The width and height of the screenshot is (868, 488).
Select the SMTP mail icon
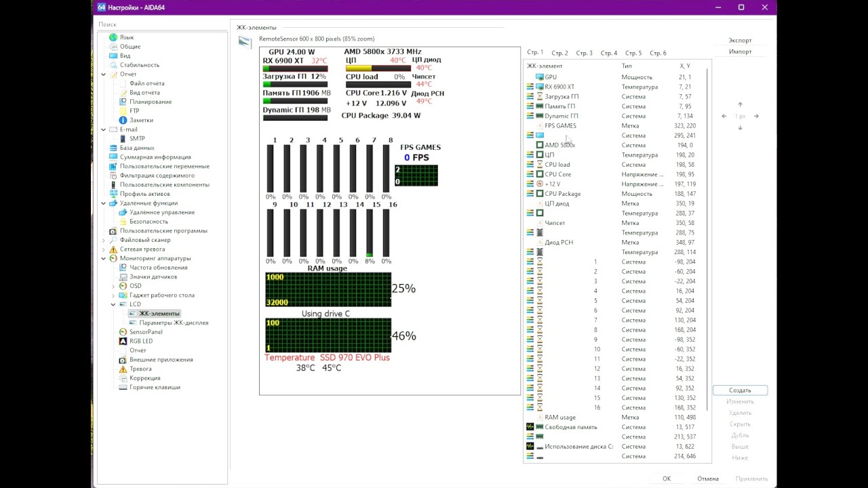coord(123,138)
